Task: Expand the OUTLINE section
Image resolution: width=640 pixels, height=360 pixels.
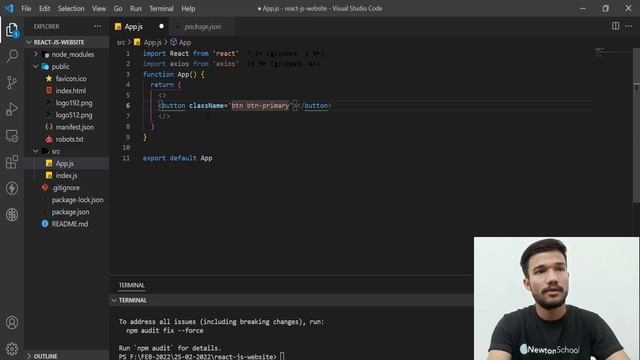Action: point(67,356)
